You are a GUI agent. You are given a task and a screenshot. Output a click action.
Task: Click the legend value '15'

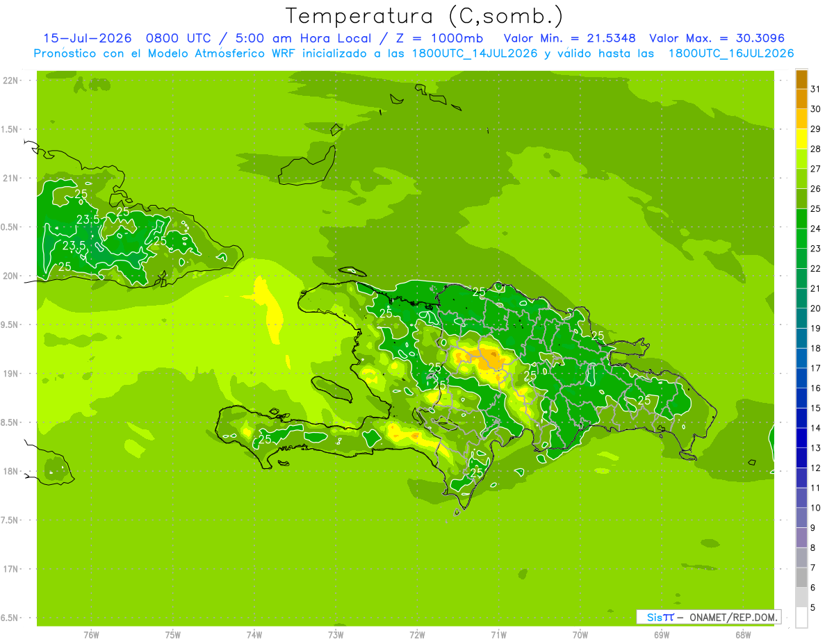[x=816, y=408]
